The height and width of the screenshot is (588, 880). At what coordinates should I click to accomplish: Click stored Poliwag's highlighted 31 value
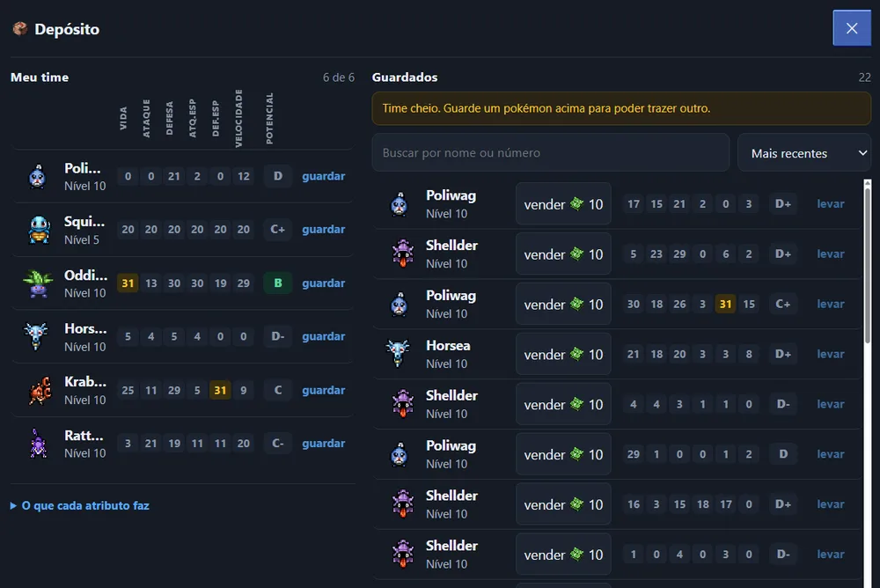tap(726, 304)
